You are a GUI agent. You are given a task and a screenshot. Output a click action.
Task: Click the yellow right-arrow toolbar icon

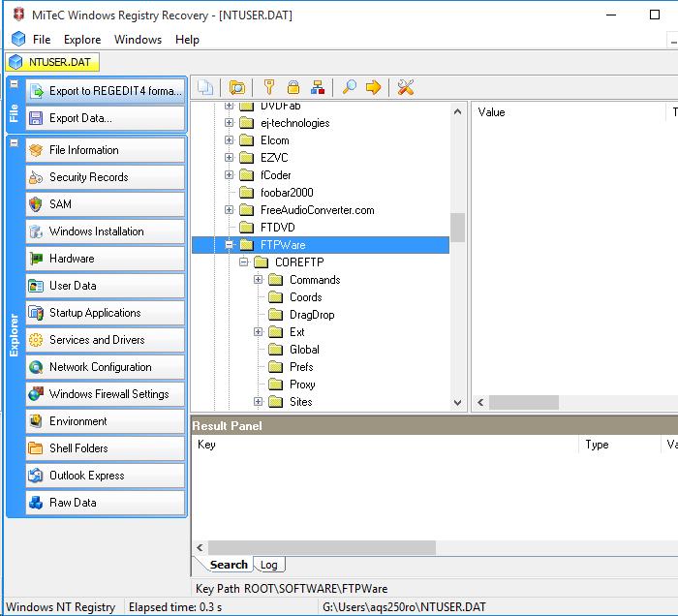[x=373, y=87]
